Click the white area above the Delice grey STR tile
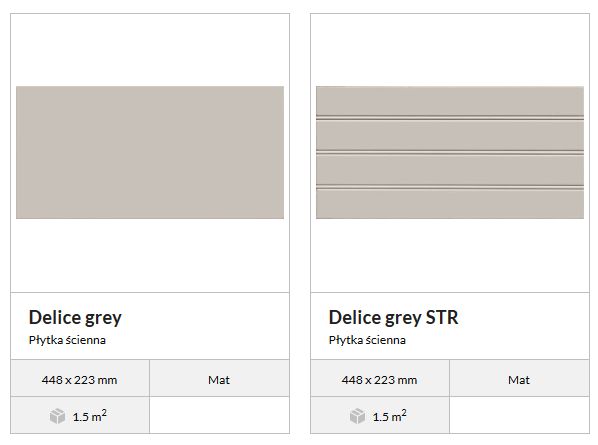Viewport: 598px width, 445px height. tap(450, 50)
